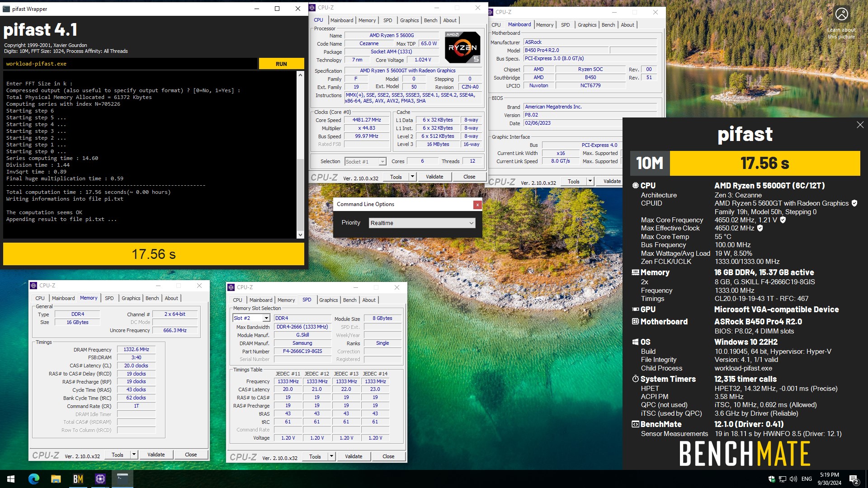868x488 pixels.
Task: Click the OS Windows icon in BenchMate panel
Action: pos(635,342)
